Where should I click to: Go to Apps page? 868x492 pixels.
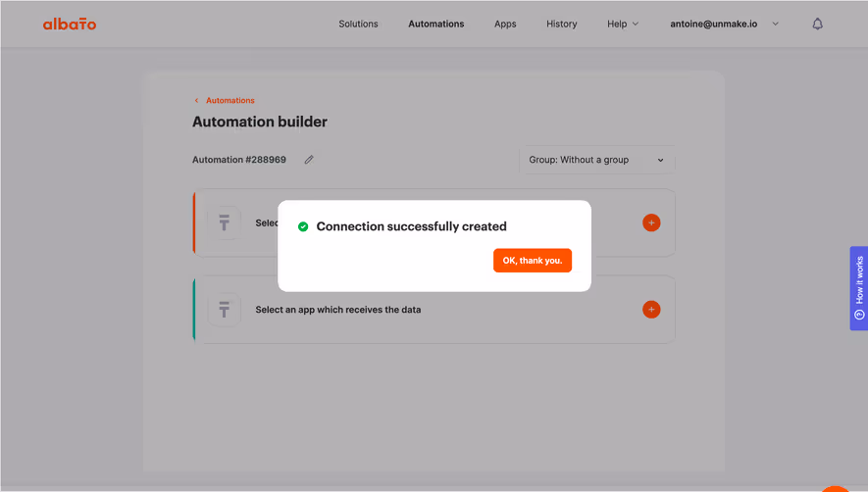(x=505, y=24)
